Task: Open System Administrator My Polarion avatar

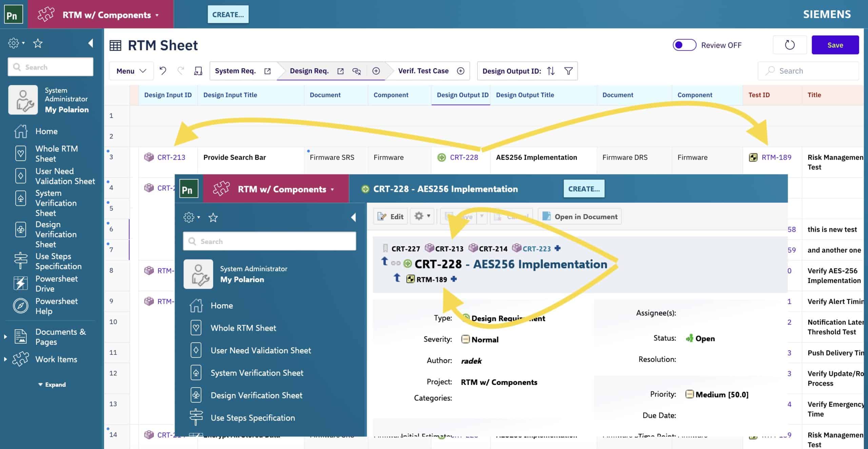Action: click(23, 100)
